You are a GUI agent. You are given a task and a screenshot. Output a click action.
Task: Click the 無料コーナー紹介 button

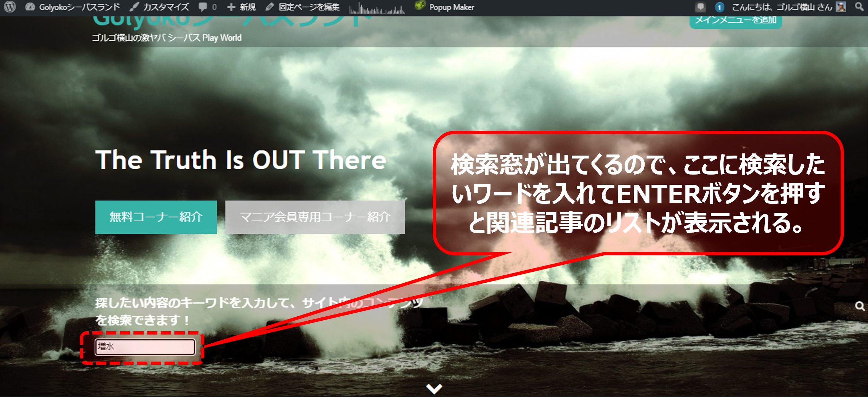pyautogui.click(x=156, y=217)
